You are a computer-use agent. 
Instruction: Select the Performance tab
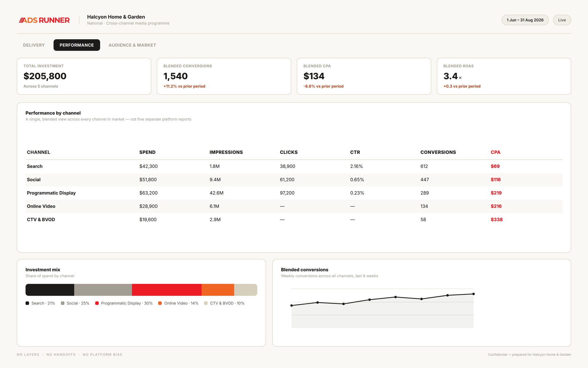click(x=77, y=45)
